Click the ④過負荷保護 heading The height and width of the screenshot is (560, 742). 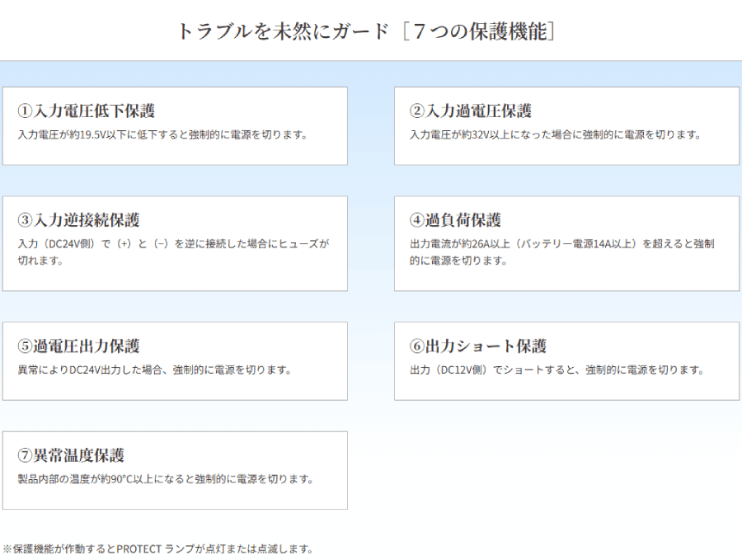455,220
